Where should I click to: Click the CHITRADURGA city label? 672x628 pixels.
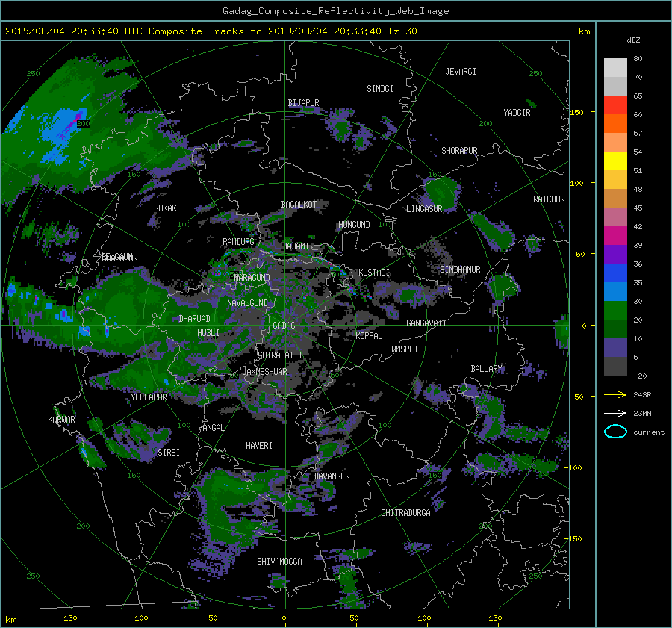coord(406,513)
